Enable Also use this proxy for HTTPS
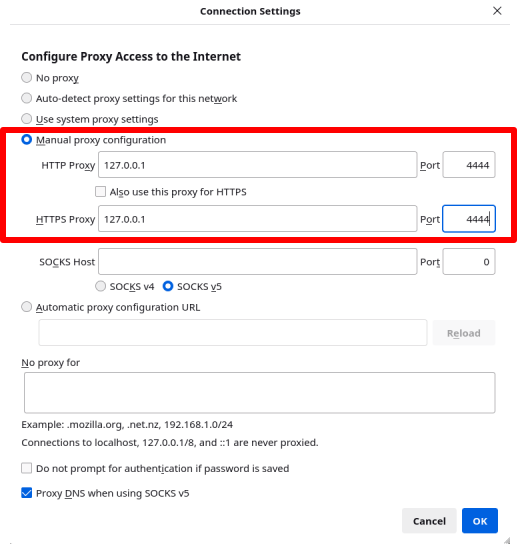Viewport: 517px width, 544px height. coord(100,192)
